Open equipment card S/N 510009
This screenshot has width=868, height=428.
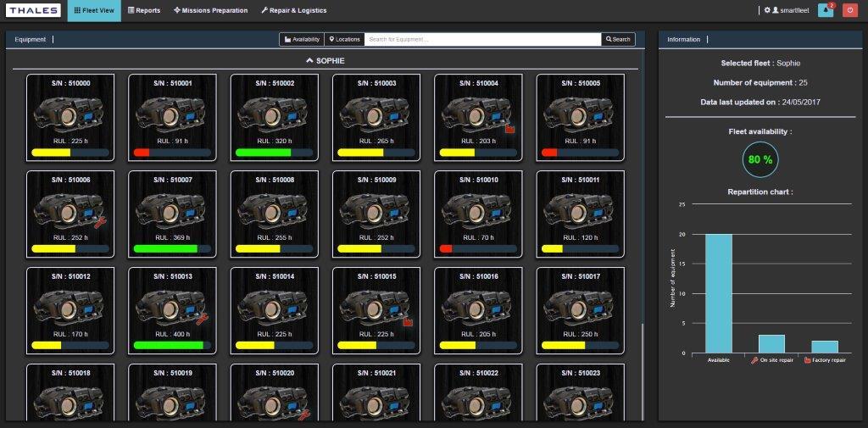376,214
